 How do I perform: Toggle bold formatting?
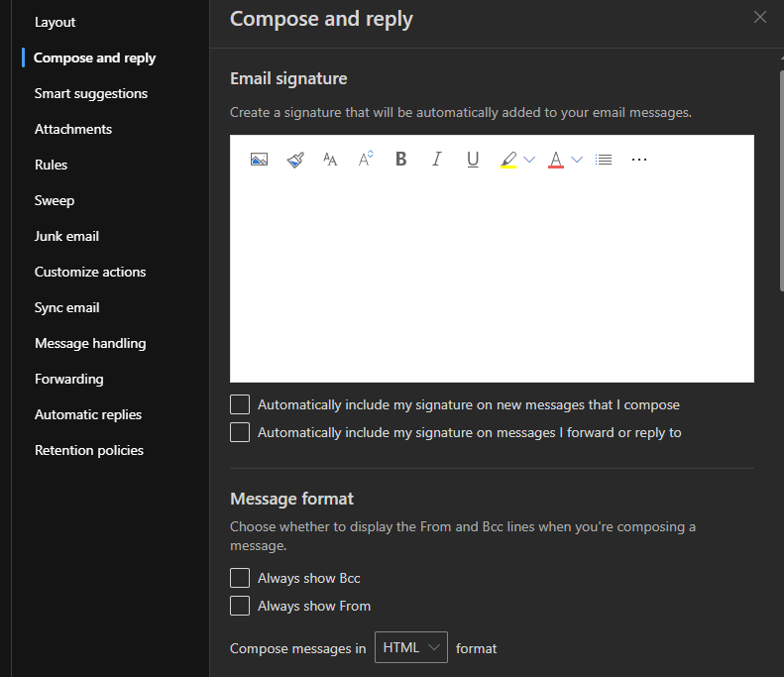pyautogui.click(x=401, y=159)
